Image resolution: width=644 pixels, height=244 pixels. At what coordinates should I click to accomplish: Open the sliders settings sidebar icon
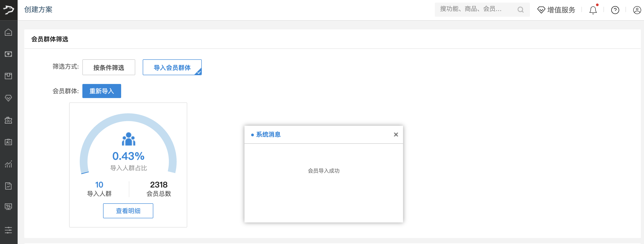click(x=9, y=230)
